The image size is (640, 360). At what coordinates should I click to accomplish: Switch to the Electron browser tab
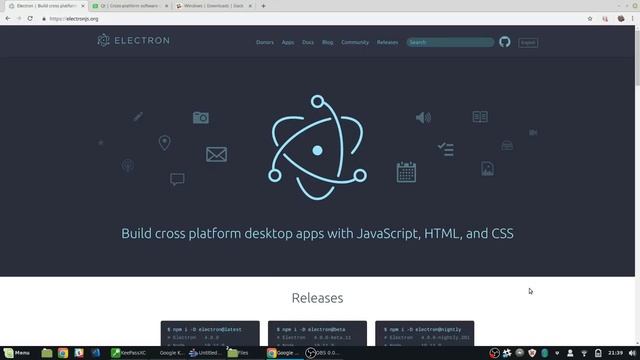pyautogui.click(x=46, y=6)
